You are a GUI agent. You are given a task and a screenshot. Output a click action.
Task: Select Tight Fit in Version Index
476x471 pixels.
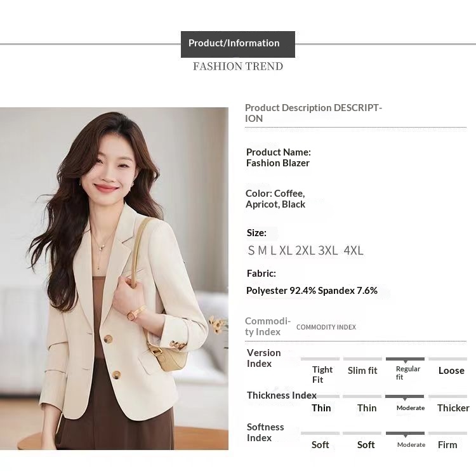point(322,374)
